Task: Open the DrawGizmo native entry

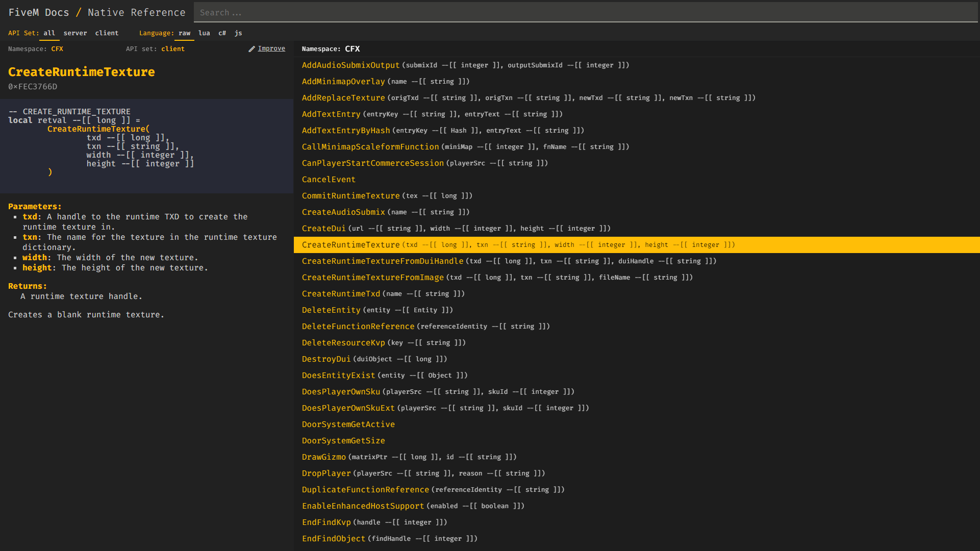Action: 323,457
